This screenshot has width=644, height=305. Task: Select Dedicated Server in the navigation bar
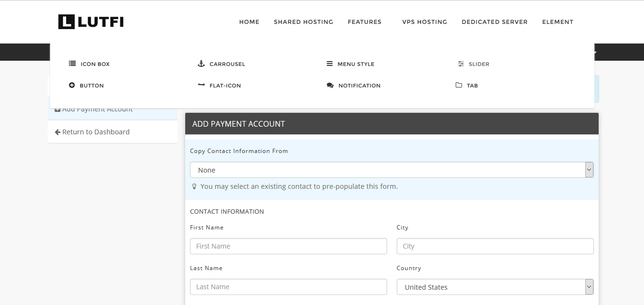(x=495, y=22)
